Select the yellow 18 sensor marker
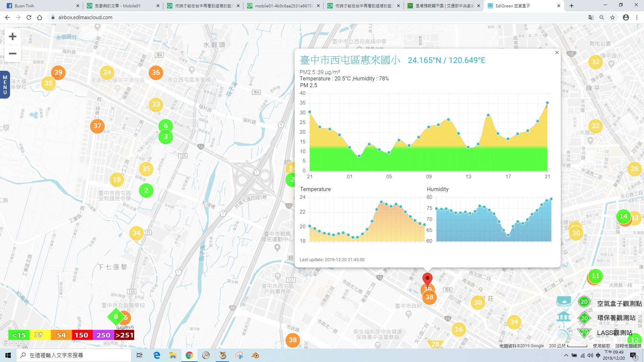The width and height of the screenshot is (644, 362). coord(117,179)
